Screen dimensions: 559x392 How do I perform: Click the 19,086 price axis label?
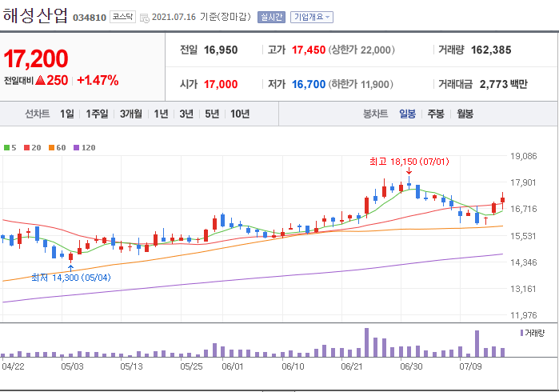pyautogui.click(x=523, y=156)
